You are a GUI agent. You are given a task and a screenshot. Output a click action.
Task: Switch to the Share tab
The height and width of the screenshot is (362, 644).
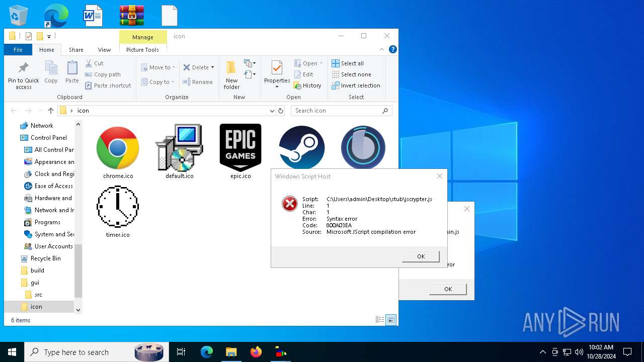76,50
